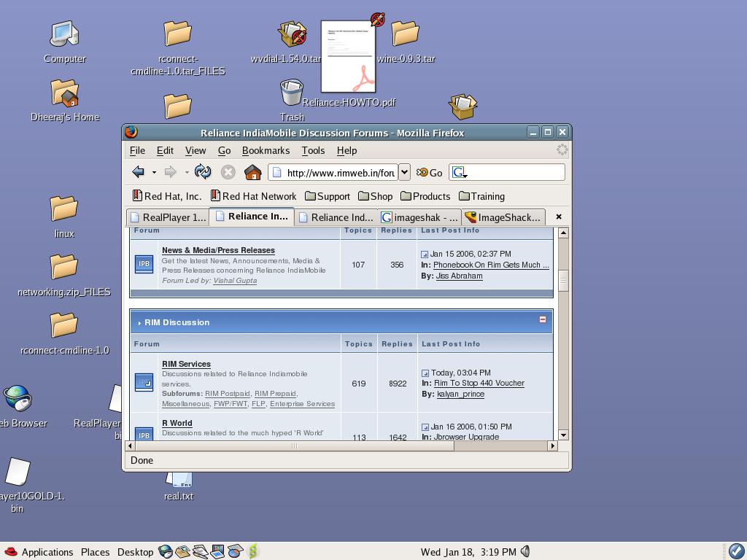Viewport: 747px width, 560px height.
Task: Expand the Shop bookmarks folder
Action: [376, 196]
